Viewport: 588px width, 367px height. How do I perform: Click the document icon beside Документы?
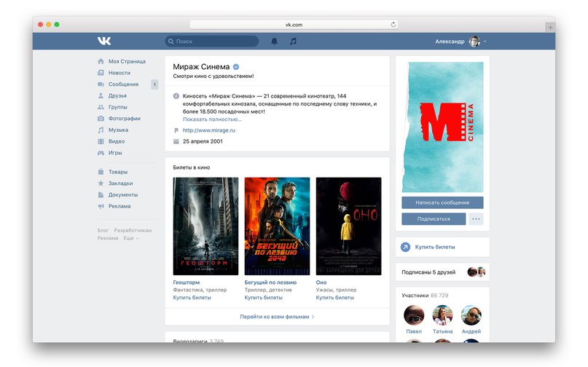pos(101,194)
